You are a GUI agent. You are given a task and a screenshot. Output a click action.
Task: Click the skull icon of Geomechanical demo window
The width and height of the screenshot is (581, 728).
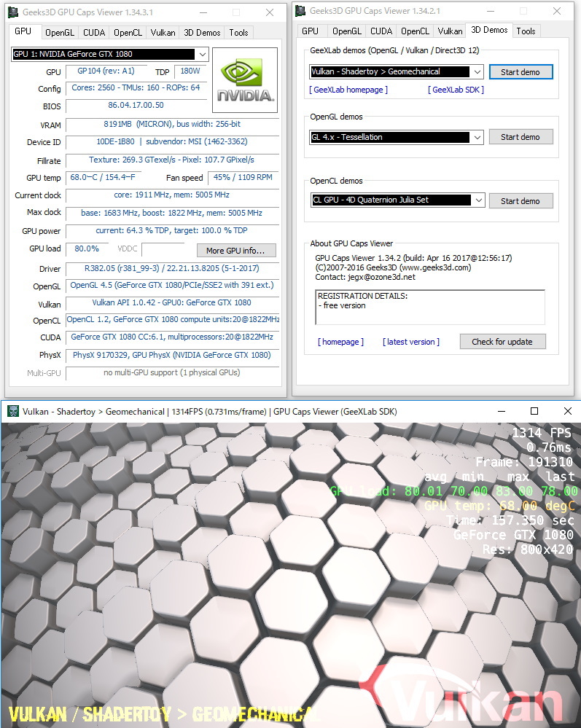coord(12,411)
